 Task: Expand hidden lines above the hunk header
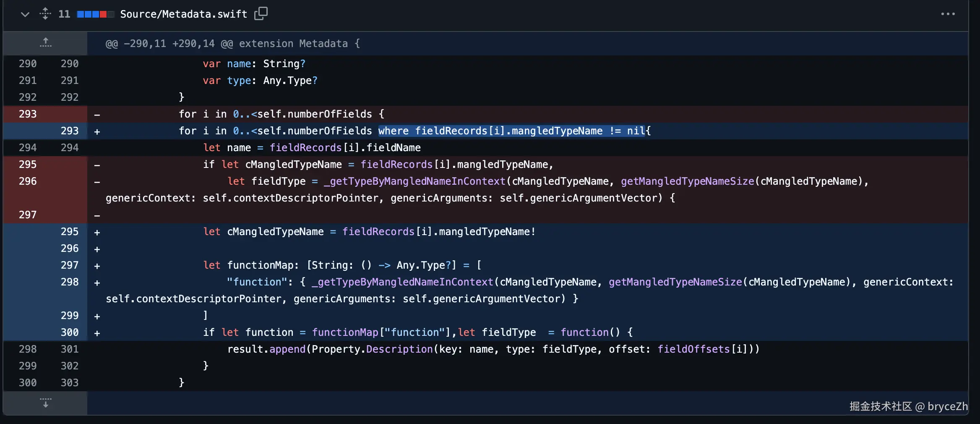pyautogui.click(x=45, y=43)
